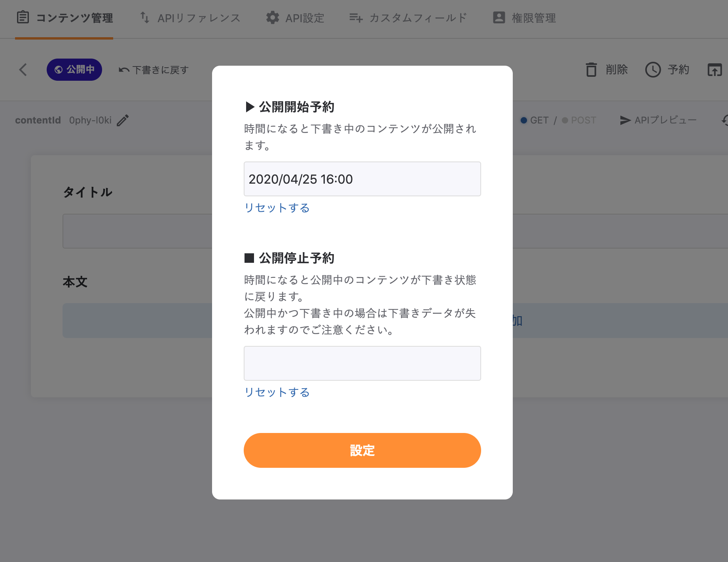
Task: Click the trash can delete icon
Action: (591, 70)
